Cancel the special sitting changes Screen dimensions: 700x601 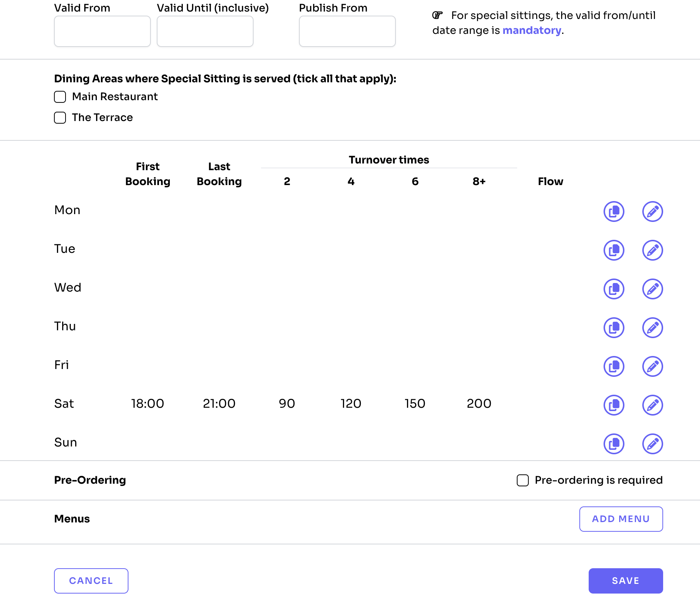91,581
